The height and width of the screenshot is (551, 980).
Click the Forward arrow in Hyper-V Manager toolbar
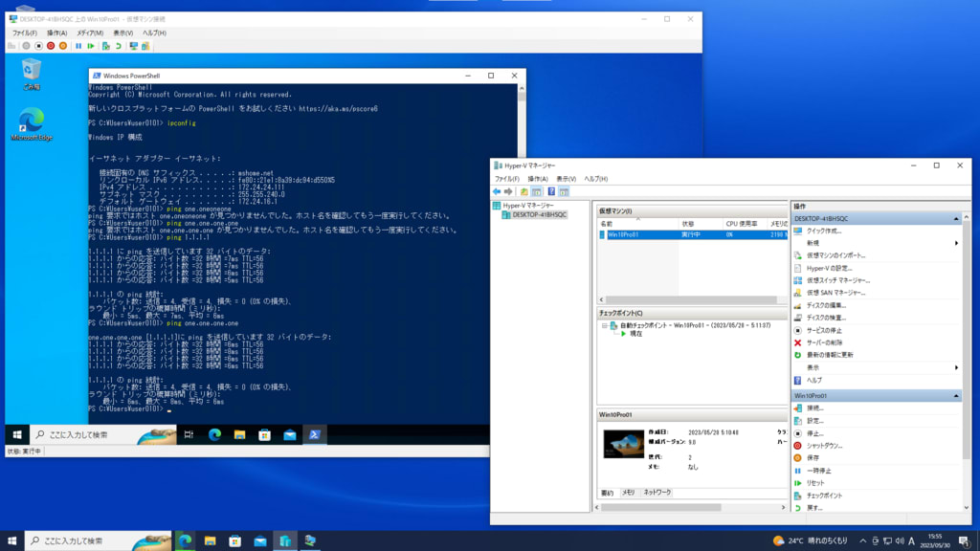509,191
